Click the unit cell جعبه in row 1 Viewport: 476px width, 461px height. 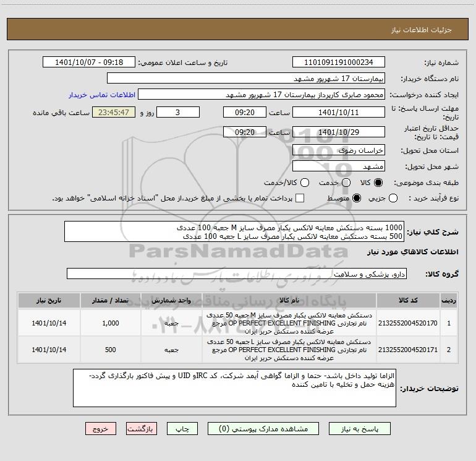tap(171, 323)
